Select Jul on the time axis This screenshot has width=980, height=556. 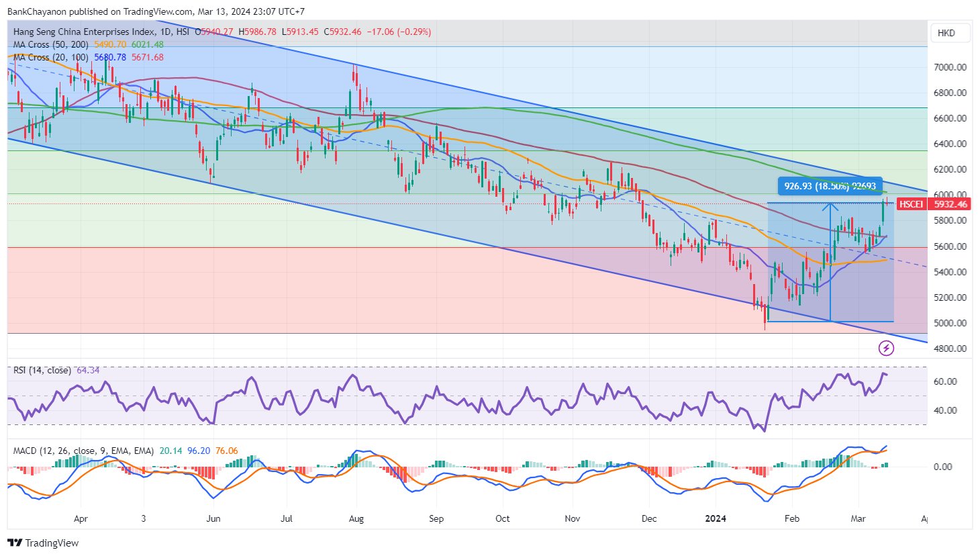click(x=287, y=518)
